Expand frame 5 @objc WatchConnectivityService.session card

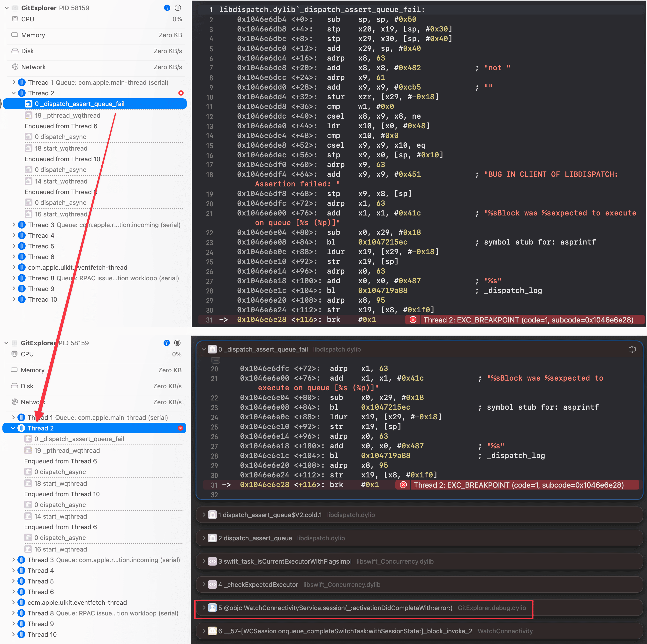204,608
